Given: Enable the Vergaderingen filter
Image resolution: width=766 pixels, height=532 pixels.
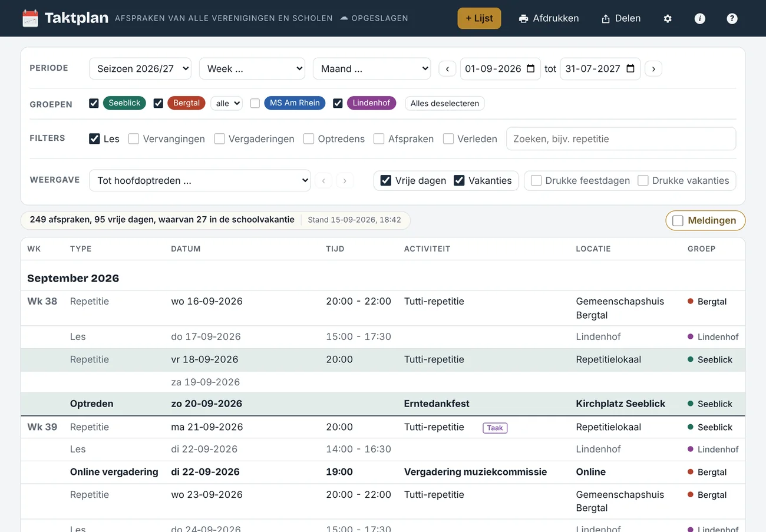Looking at the screenshot, I should pos(220,139).
